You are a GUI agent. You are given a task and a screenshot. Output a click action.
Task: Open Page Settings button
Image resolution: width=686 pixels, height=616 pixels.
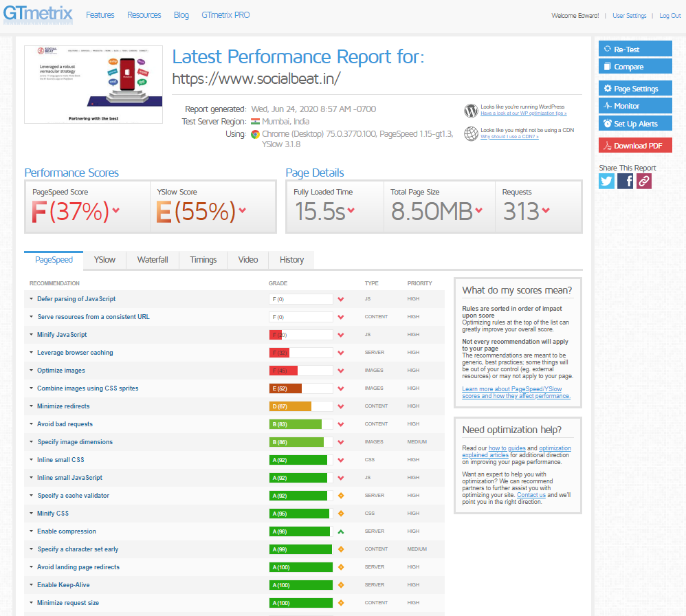[635, 89]
